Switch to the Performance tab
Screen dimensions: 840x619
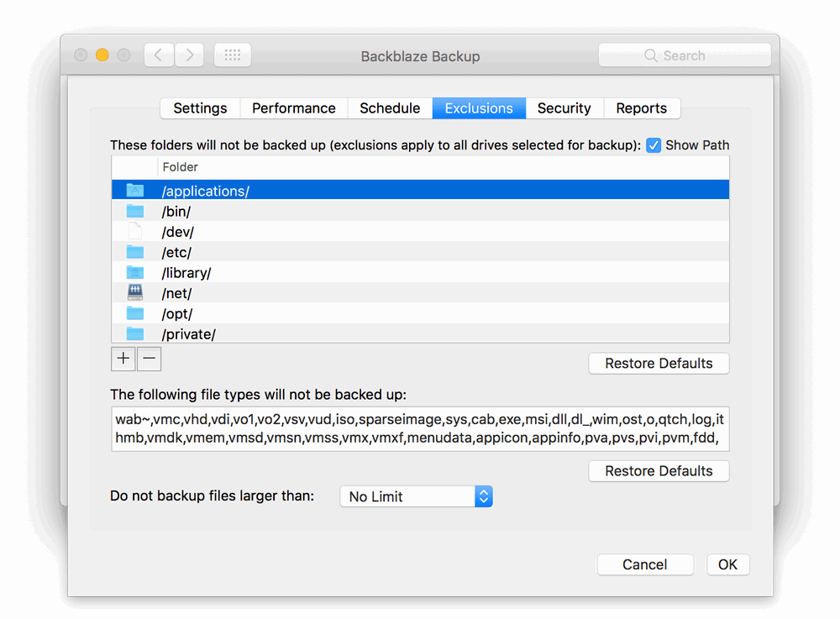pyautogui.click(x=293, y=108)
